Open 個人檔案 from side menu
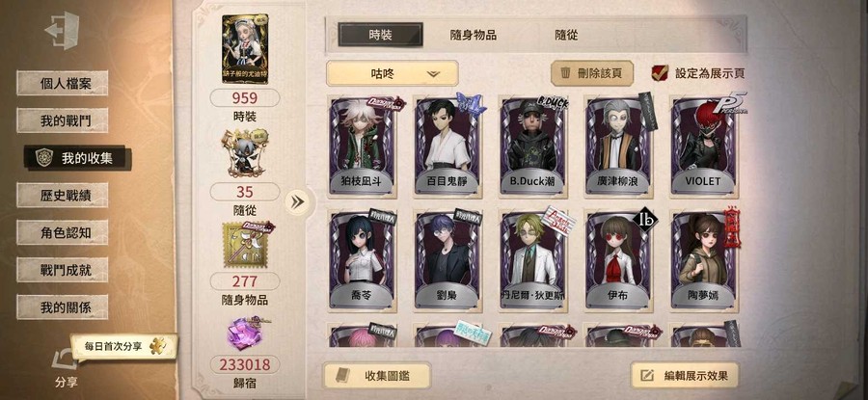868x400 pixels. [62, 84]
